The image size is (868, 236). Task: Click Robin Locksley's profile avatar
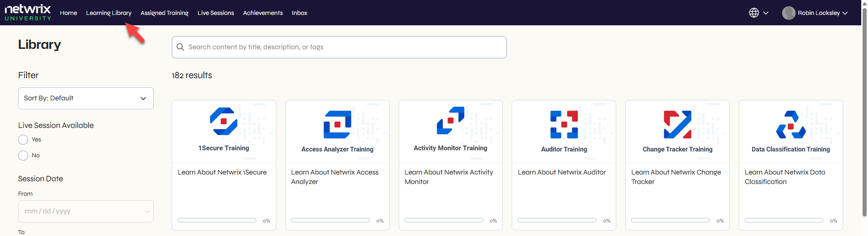(788, 13)
